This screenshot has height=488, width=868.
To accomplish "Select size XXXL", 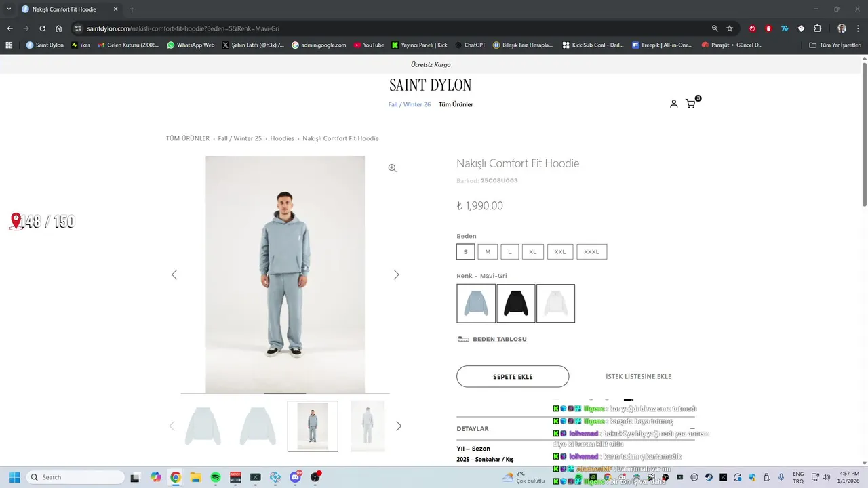I will pyautogui.click(x=592, y=251).
